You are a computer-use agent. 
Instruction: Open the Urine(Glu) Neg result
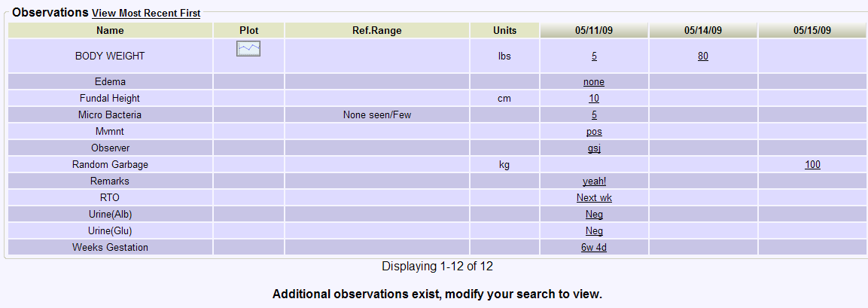594,231
